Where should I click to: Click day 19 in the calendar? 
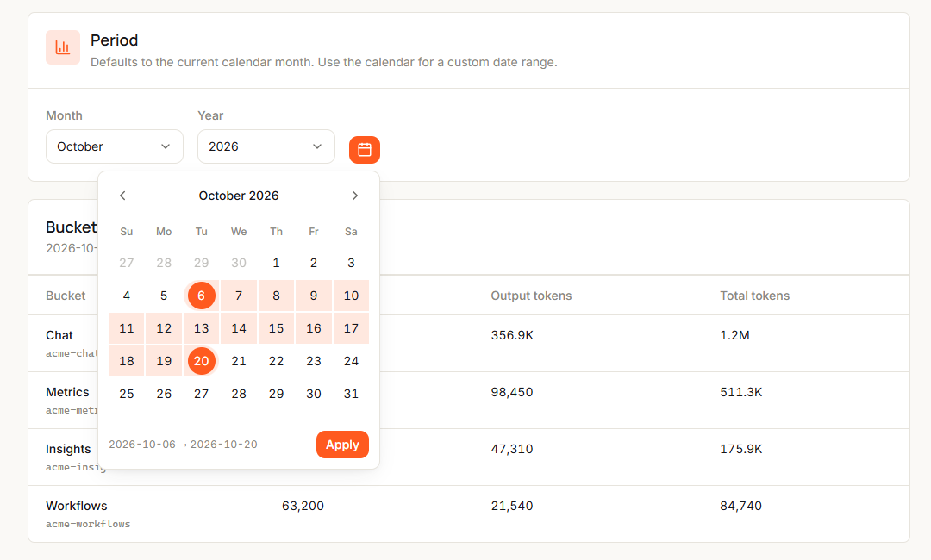[164, 361]
